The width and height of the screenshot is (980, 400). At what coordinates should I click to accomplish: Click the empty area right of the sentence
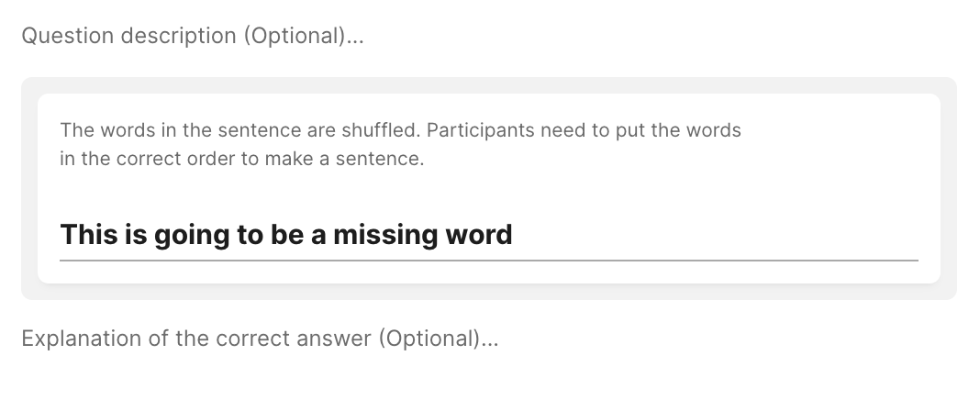(716, 235)
